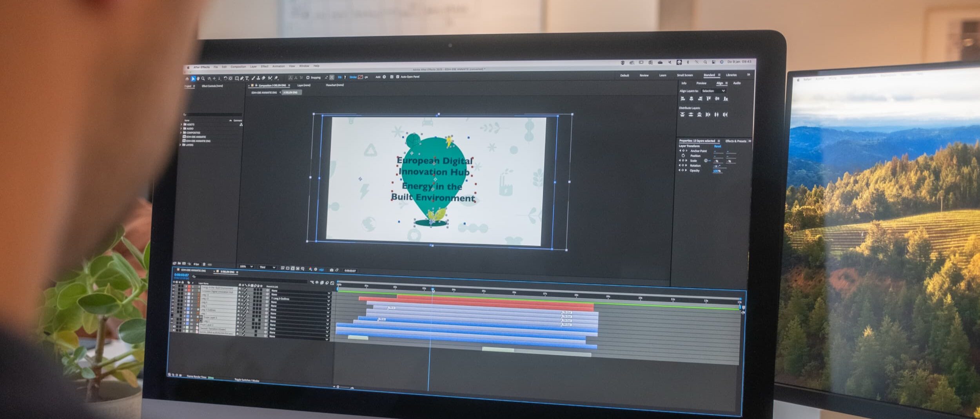Select the Rotation tool

225,78
